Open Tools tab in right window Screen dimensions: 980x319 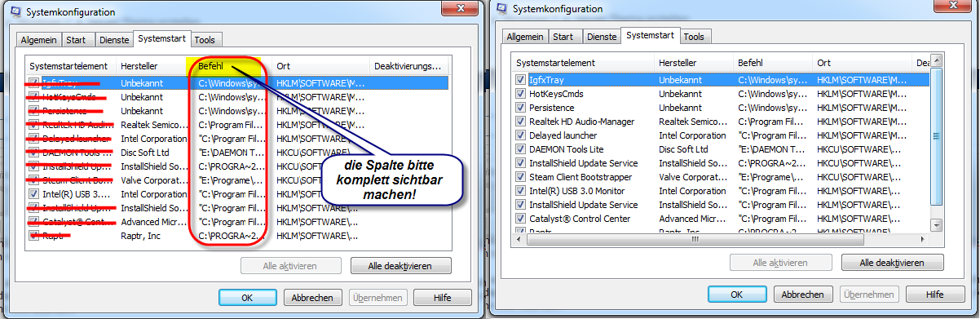[x=694, y=37]
